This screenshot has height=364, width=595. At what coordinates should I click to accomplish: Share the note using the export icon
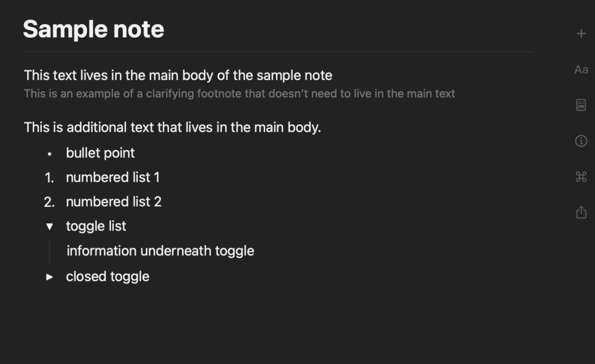580,212
